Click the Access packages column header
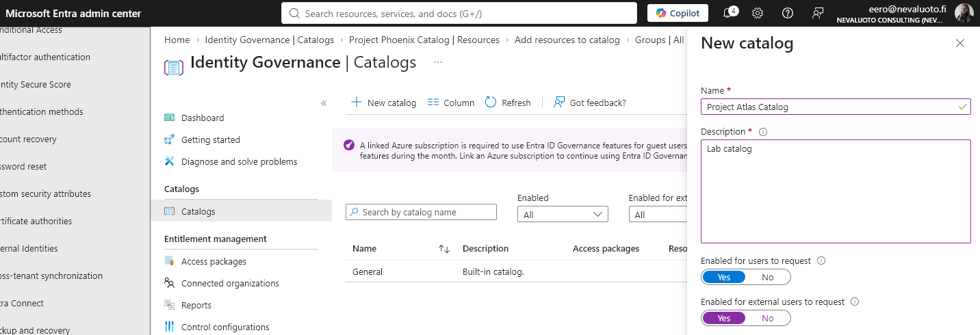The height and width of the screenshot is (335, 980). (x=606, y=248)
